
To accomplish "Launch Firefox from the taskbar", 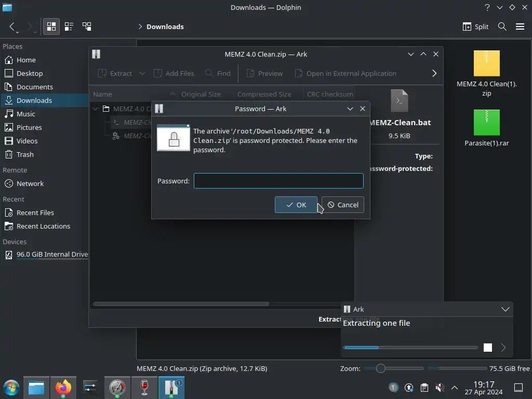I will [x=63, y=388].
